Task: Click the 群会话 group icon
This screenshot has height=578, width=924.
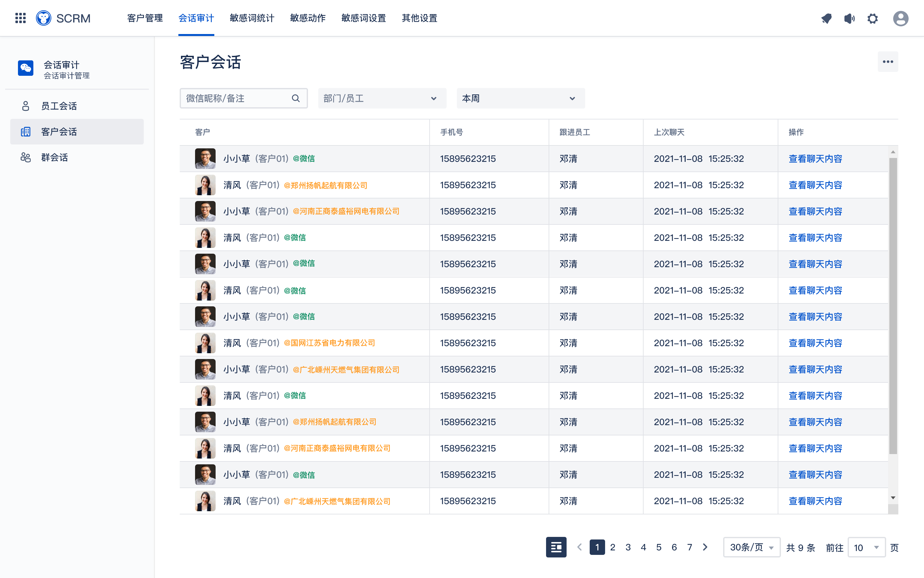Action: point(26,157)
